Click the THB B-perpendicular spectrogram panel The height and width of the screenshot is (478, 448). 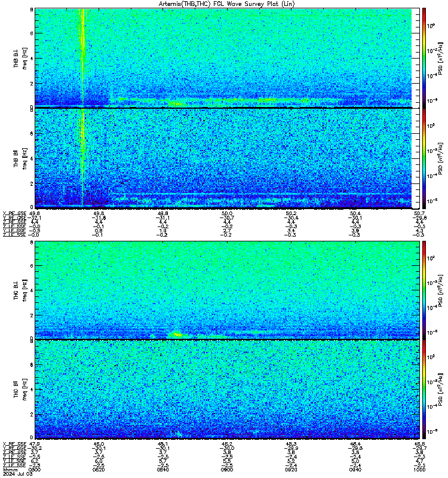(227, 57)
